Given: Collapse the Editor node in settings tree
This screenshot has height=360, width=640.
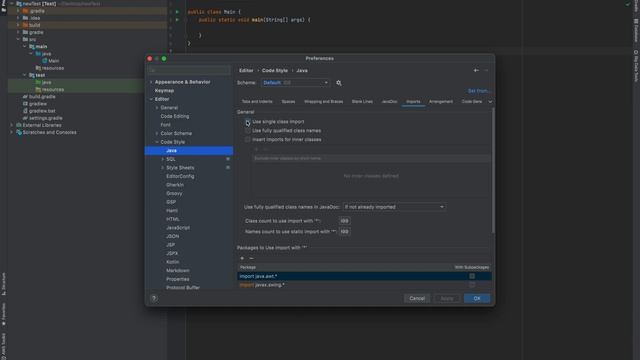Looking at the screenshot, I should pyautogui.click(x=151, y=99).
